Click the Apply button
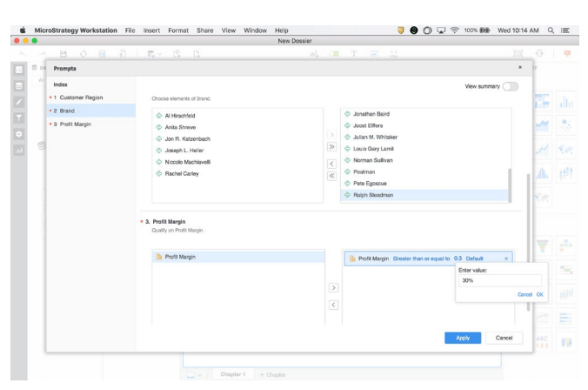This screenshot has width=588, height=390. (x=462, y=337)
